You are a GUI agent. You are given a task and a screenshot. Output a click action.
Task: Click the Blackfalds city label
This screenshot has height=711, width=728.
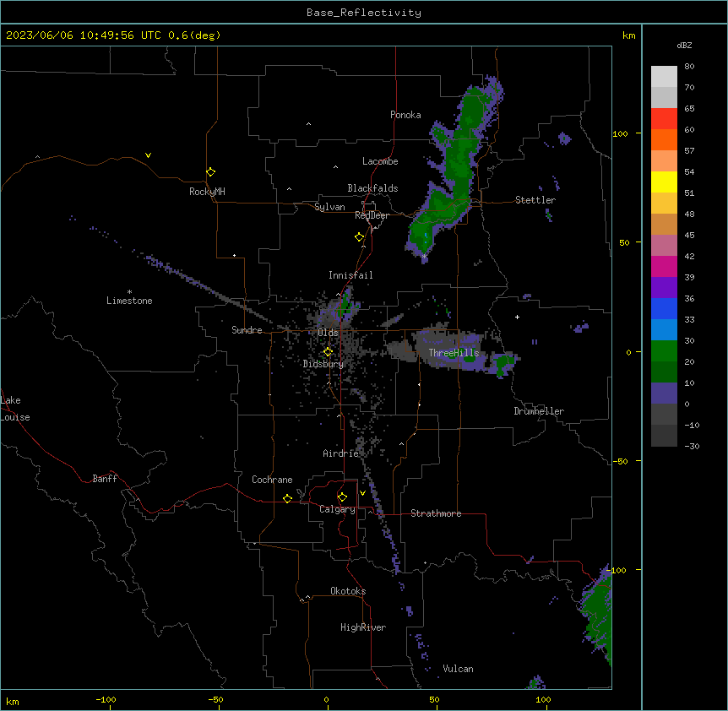pos(372,188)
